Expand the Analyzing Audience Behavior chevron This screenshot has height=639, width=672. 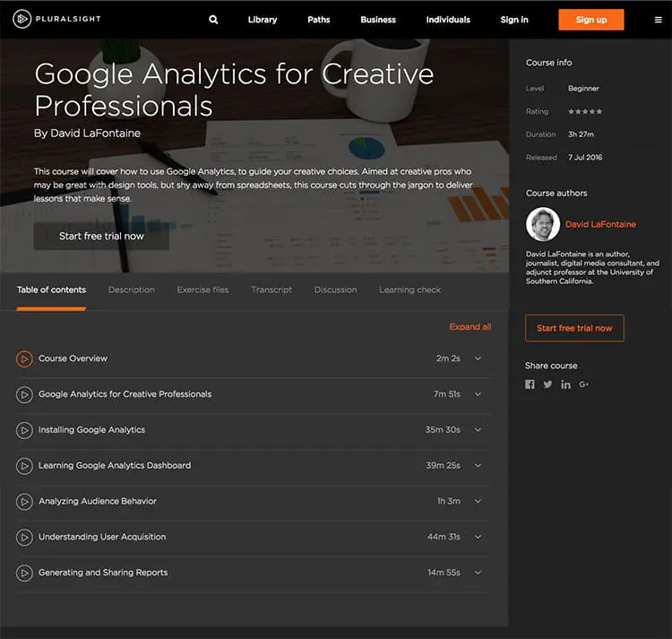click(478, 502)
